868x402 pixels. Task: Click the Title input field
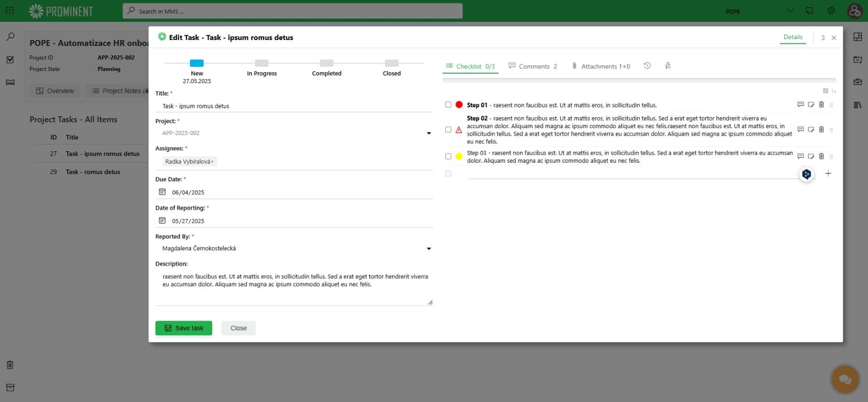(x=294, y=106)
